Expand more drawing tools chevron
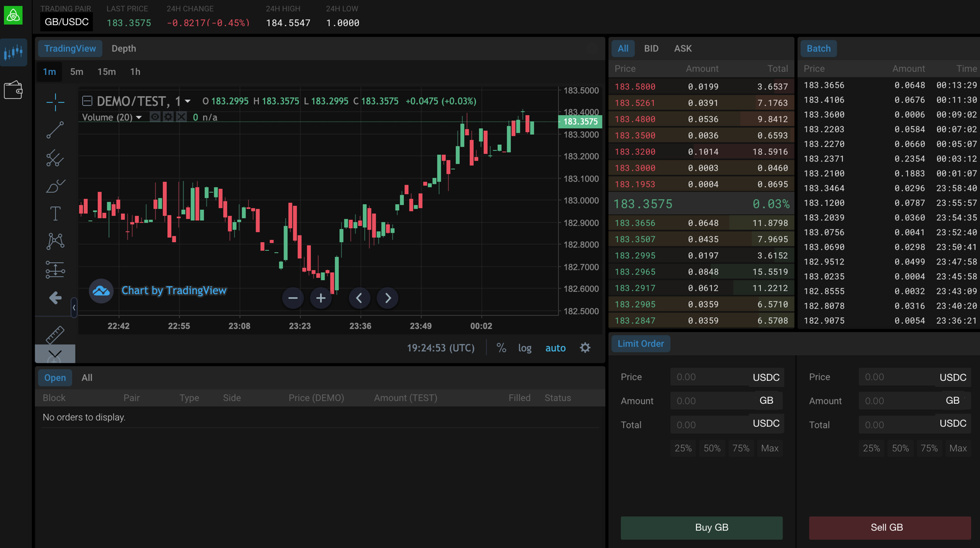980x548 pixels. pos(55,354)
